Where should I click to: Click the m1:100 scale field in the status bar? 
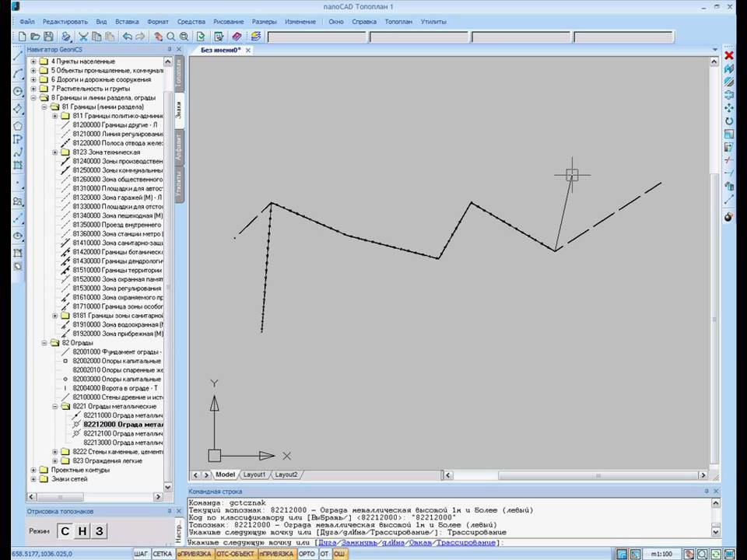click(x=661, y=554)
